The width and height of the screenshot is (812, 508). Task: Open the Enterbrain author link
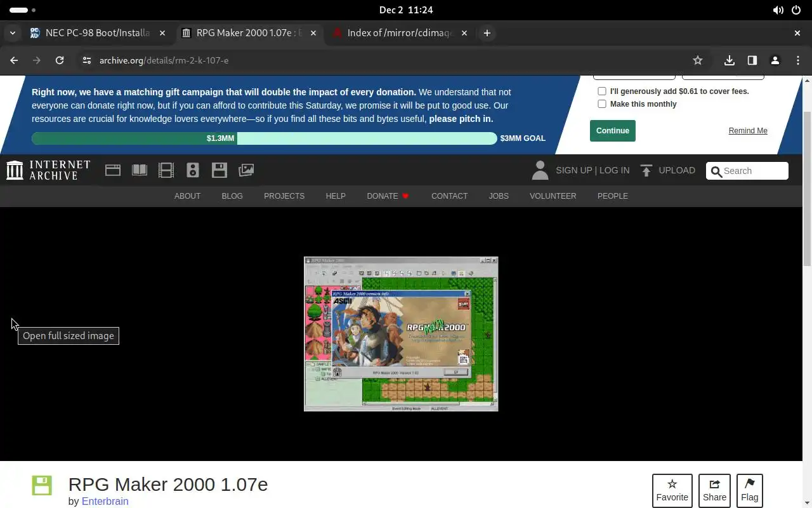[x=105, y=501]
